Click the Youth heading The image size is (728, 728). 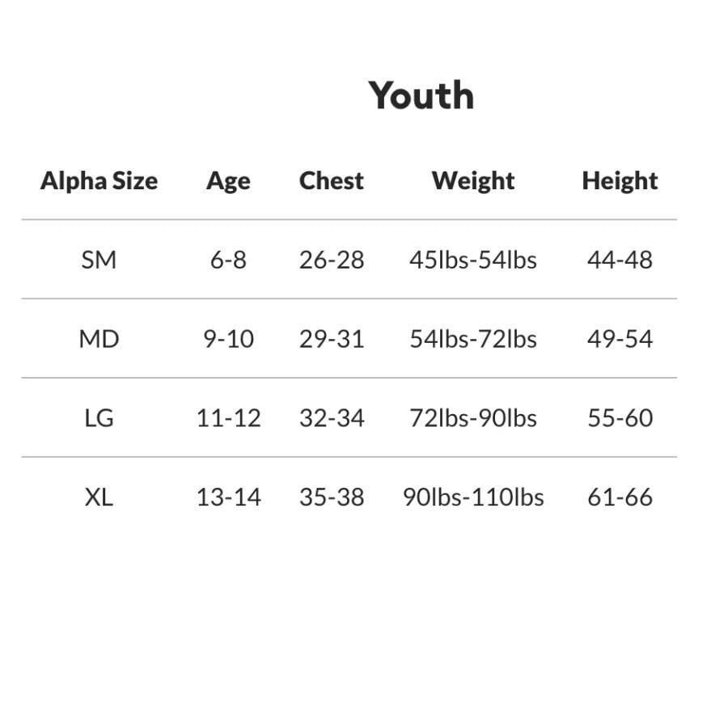point(421,95)
